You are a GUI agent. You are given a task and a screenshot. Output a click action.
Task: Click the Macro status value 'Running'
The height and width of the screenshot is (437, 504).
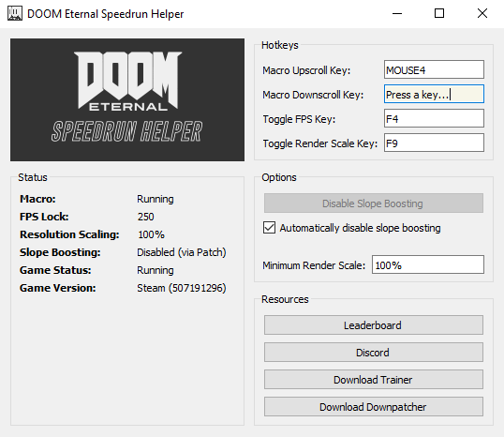pyautogui.click(x=156, y=199)
